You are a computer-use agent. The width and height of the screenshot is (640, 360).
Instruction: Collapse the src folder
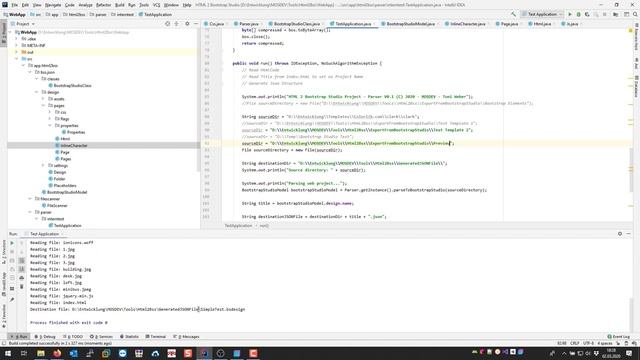click(x=17, y=59)
